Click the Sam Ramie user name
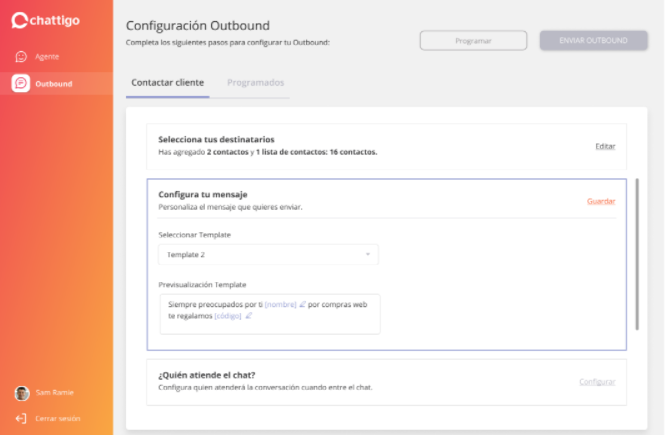This screenshot has height=435, width=666. coord(54,393)
